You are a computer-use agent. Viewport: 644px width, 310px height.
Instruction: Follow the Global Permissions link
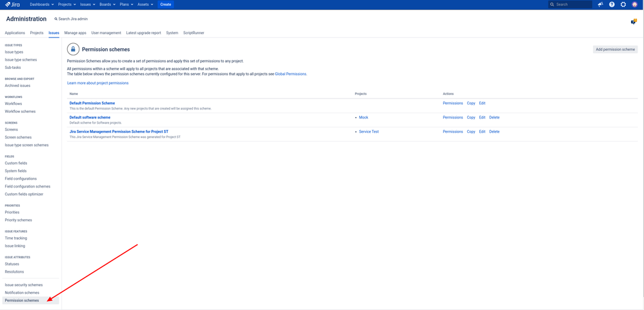[290, 74]
